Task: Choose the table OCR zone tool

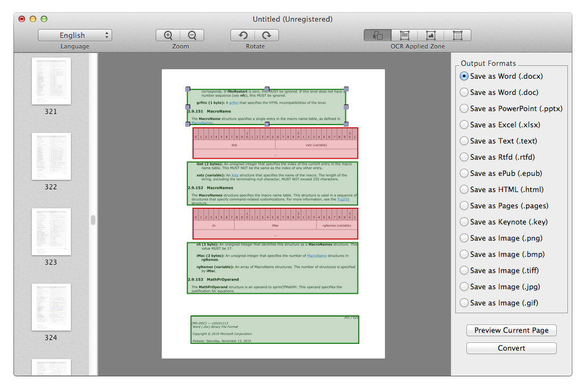Action: tap(457, 35)
